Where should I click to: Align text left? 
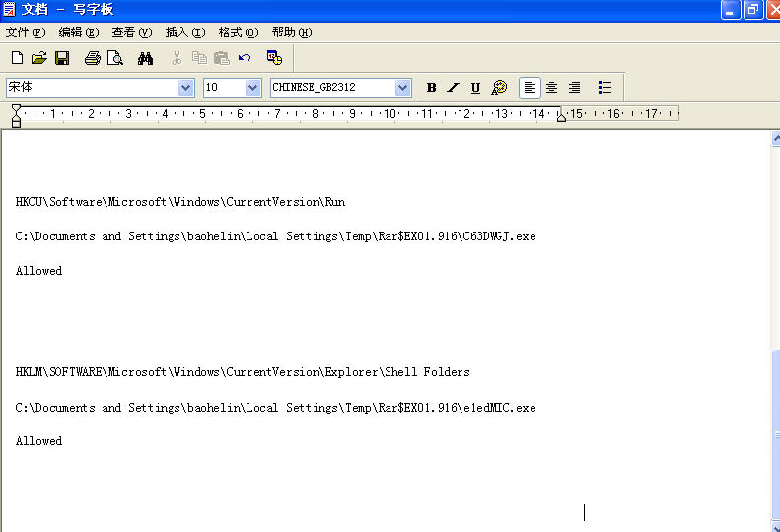coord(530,88)
